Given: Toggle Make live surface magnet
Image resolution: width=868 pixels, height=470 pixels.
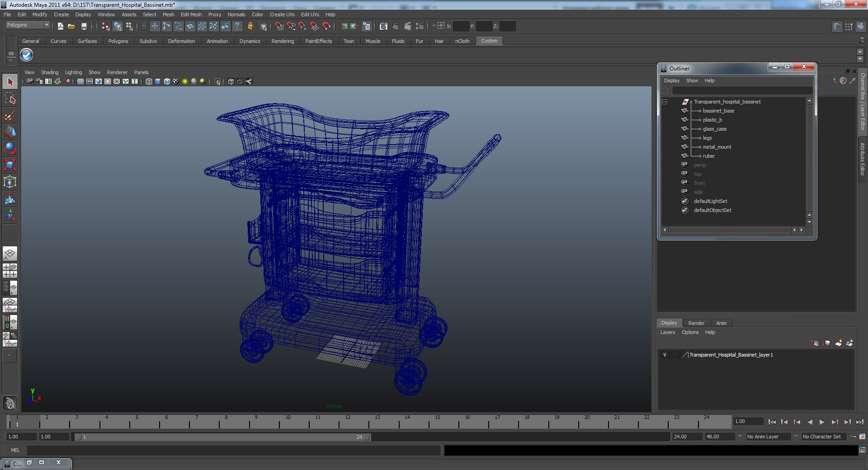Looking at the screenshot, I should point(326,27).
